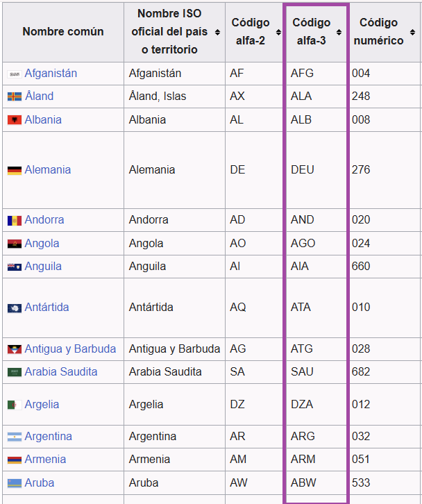The height and width of the screenshot is (504, 422).
Task: Open the Anguila country link
Action: [x=43, y=266]
